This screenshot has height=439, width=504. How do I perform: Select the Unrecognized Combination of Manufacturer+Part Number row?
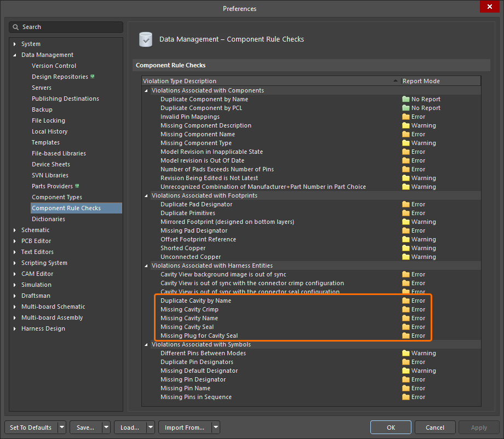(x=311, y=187)
